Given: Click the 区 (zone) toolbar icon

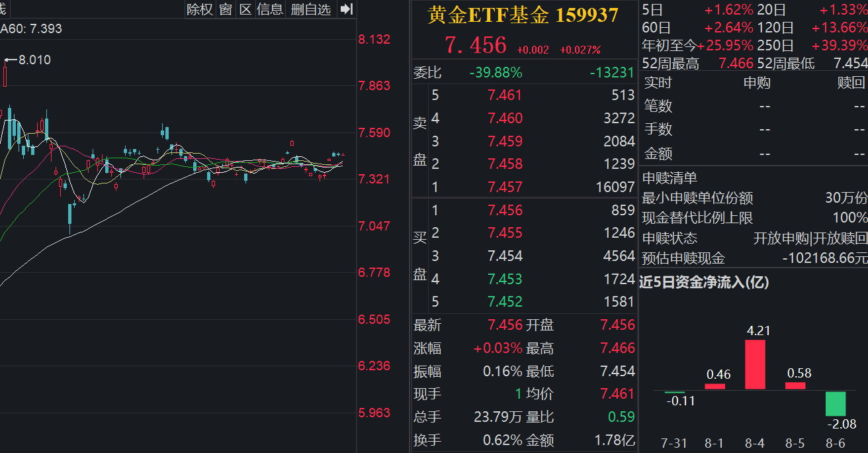Looking at the screenshot, I should tap(246, 9).
